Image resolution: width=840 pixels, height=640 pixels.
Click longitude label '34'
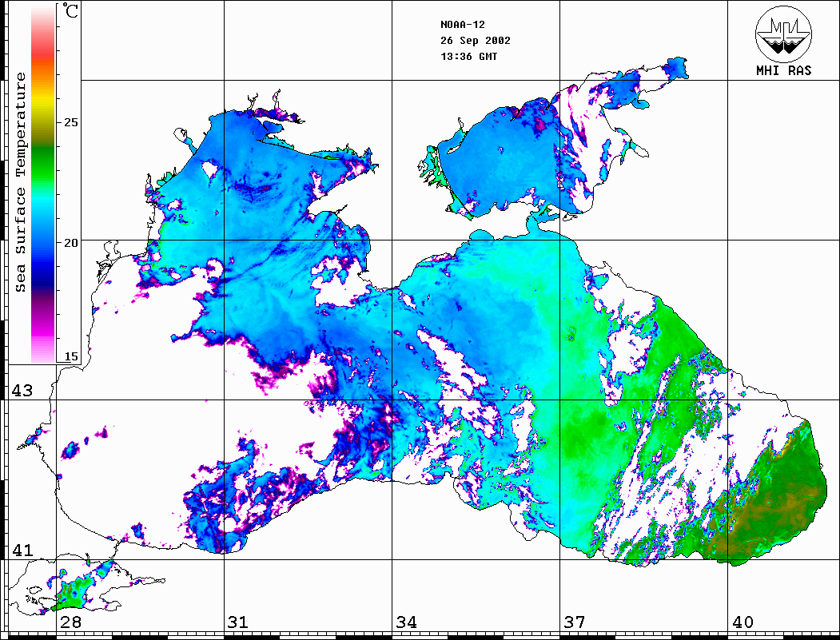click(x=406, y=622)
